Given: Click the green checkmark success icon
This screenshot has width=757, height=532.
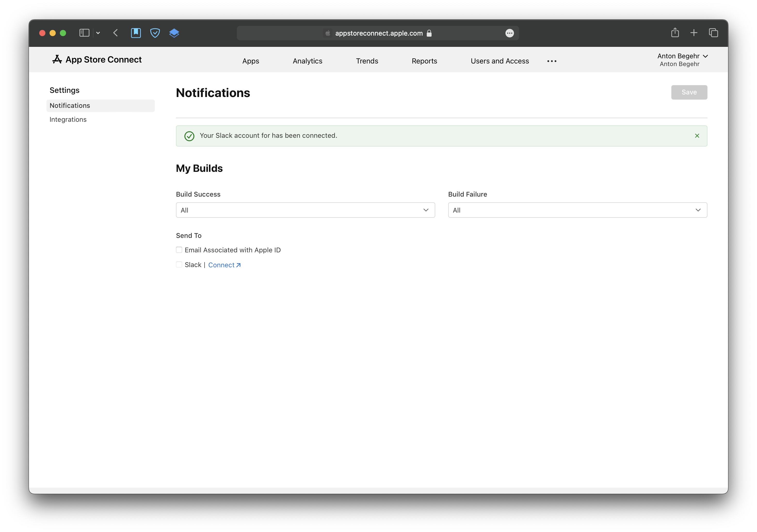Looking at the screenshot, I should pyautogui.click(x=189, y=136).
